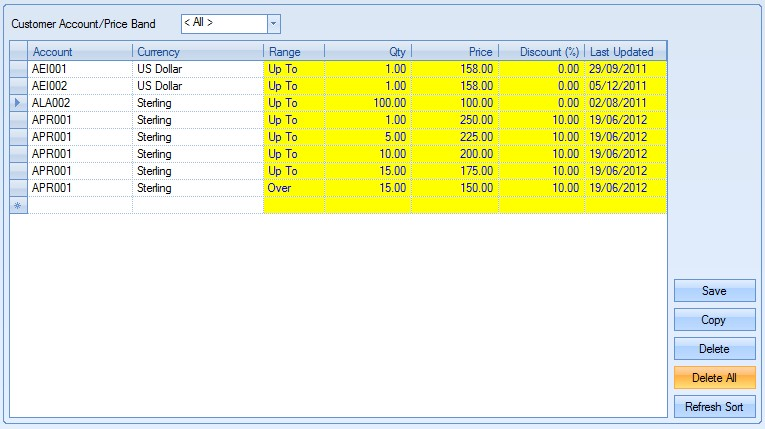Click the Refresh Sort button

point(713,407)
